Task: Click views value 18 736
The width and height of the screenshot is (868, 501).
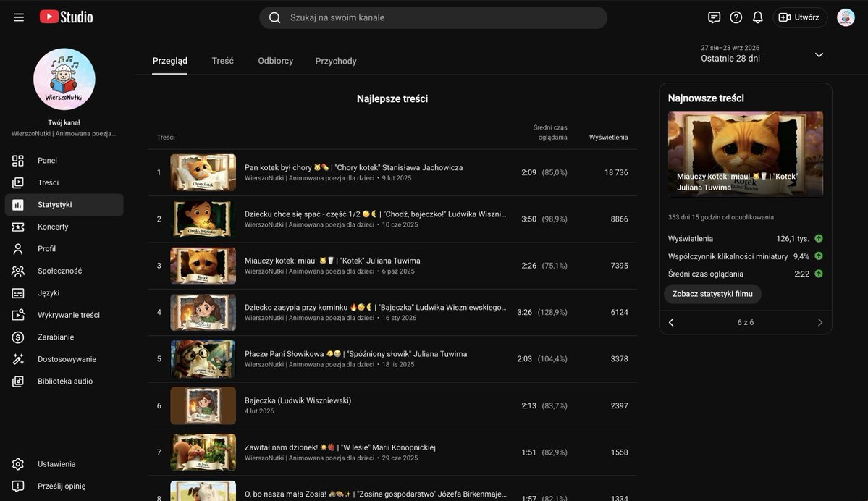Action: click(x=616, y=173)
